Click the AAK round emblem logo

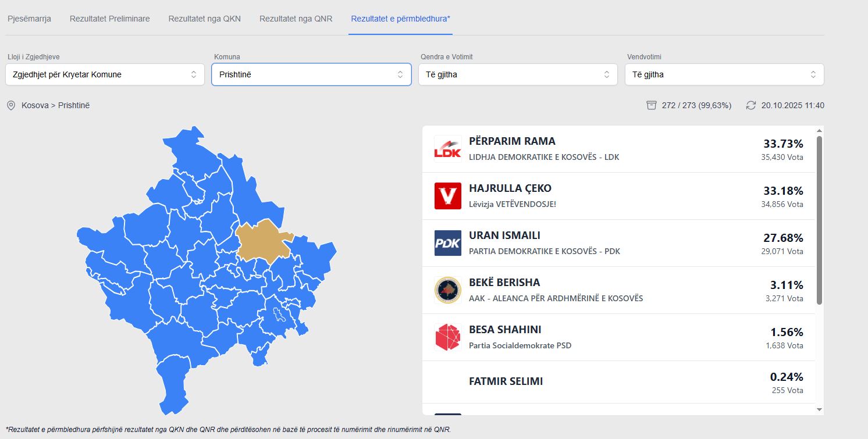pos(447,290)
